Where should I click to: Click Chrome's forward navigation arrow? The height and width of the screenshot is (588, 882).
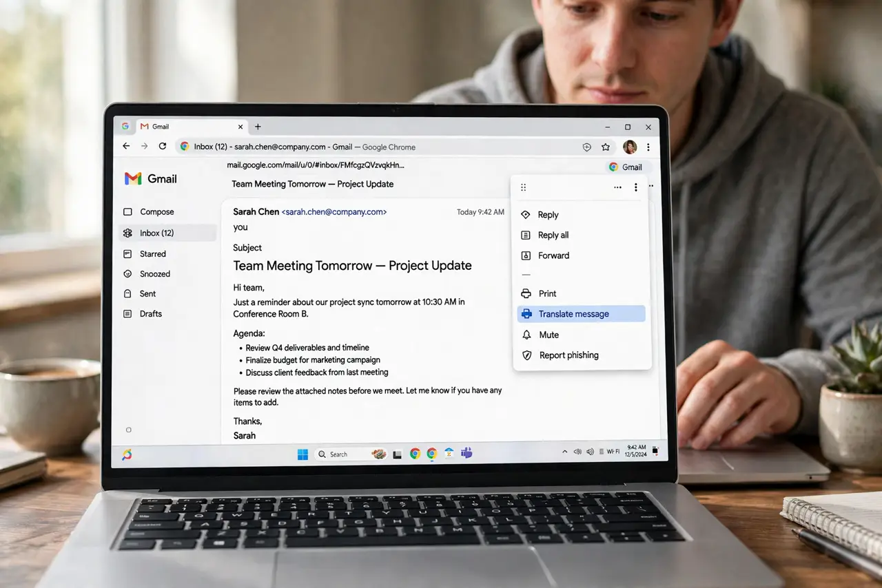(x=144, y=147)
